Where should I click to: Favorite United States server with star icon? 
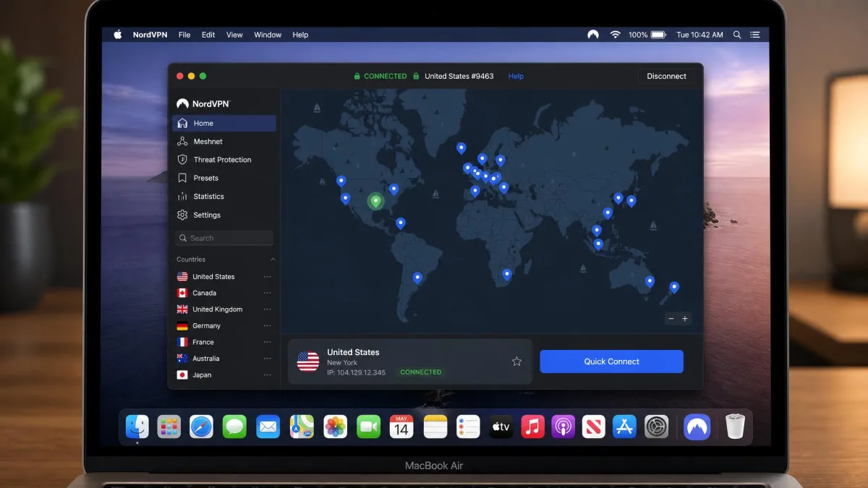[516, 361]
